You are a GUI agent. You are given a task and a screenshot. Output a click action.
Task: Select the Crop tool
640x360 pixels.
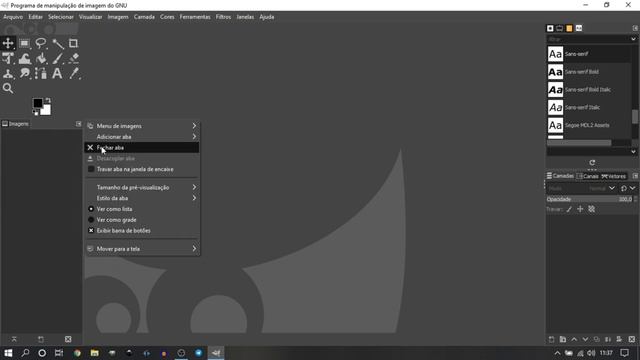pos(73,43)
